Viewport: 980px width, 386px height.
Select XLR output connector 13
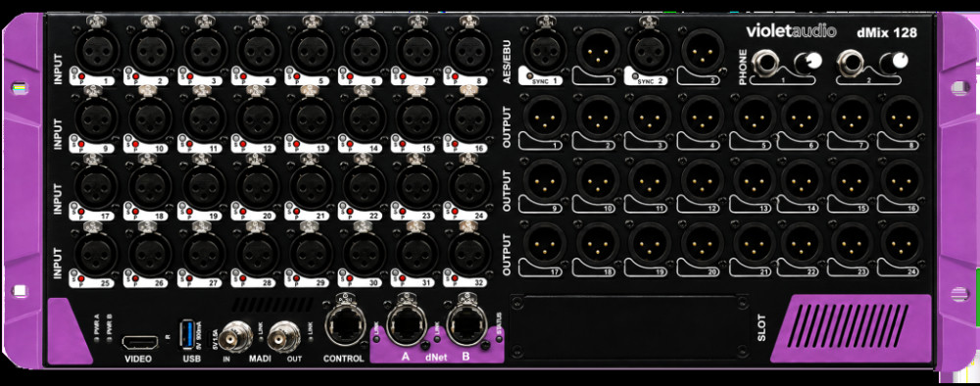pos(754,180)
